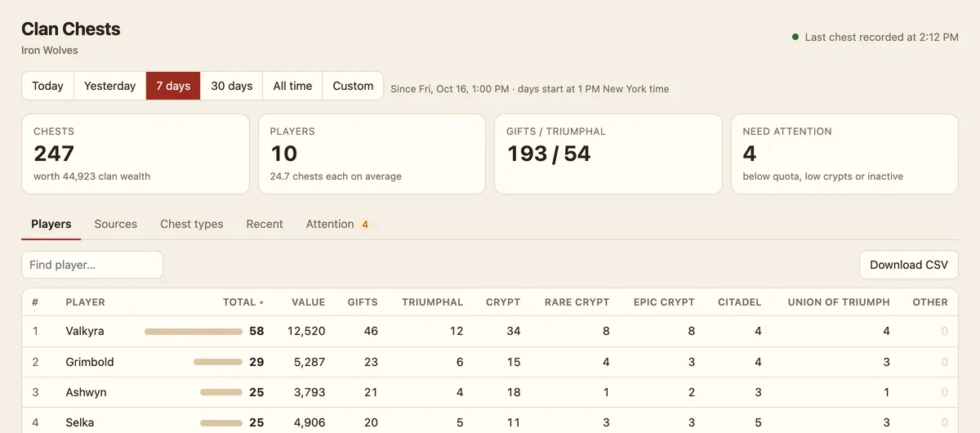Click the # rank column header

pos(35,302)
